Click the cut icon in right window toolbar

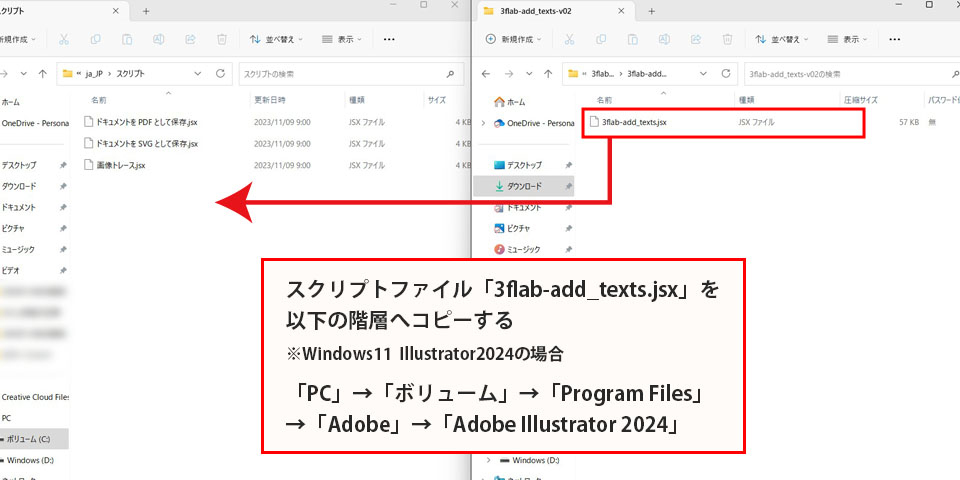click(569, 40)
